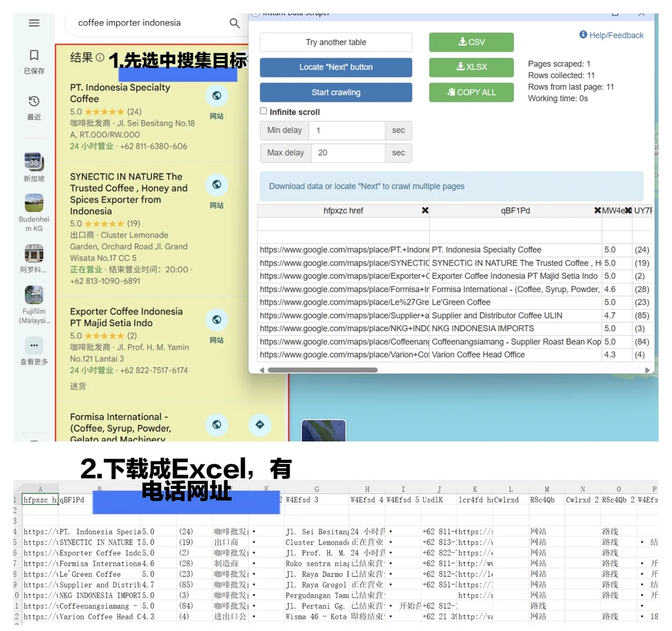Click the W4Efsd 3 header cell in Excel

click(x=316, y=500)
